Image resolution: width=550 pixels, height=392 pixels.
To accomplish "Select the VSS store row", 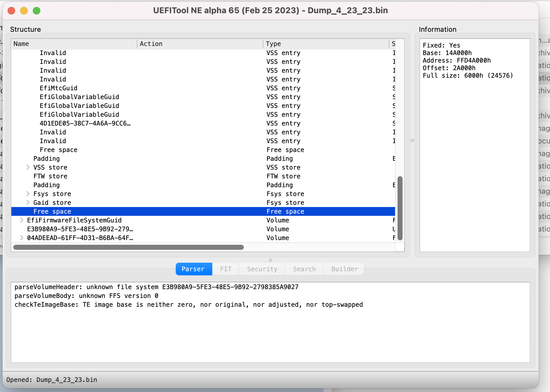I will pos(203,167).
